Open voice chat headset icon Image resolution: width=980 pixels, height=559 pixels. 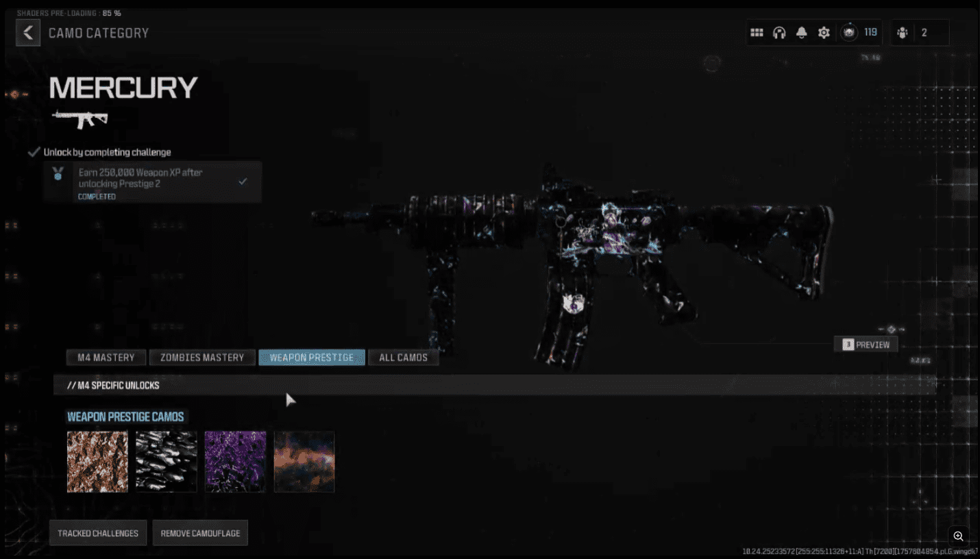click(x=779, y=33)
